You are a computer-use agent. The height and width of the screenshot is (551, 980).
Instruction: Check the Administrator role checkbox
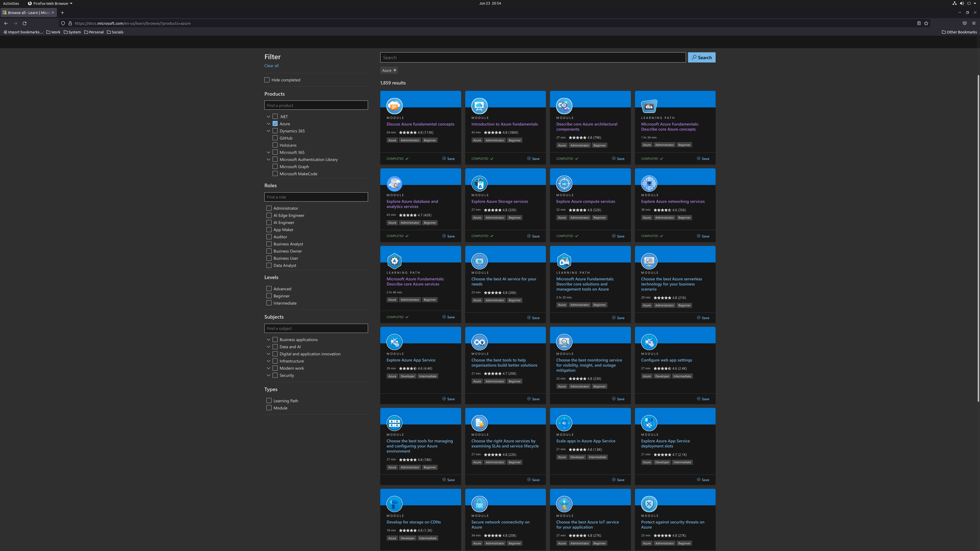269,208
